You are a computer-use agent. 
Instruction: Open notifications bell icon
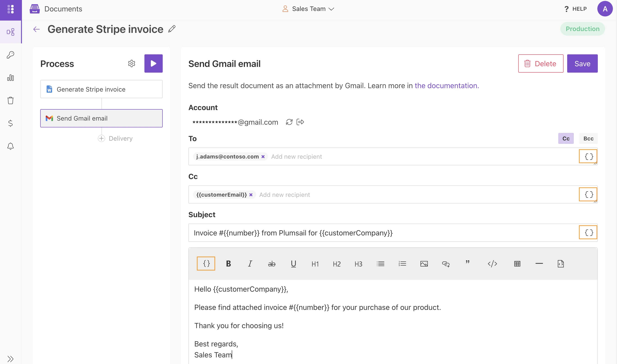(x=11, y=146)
